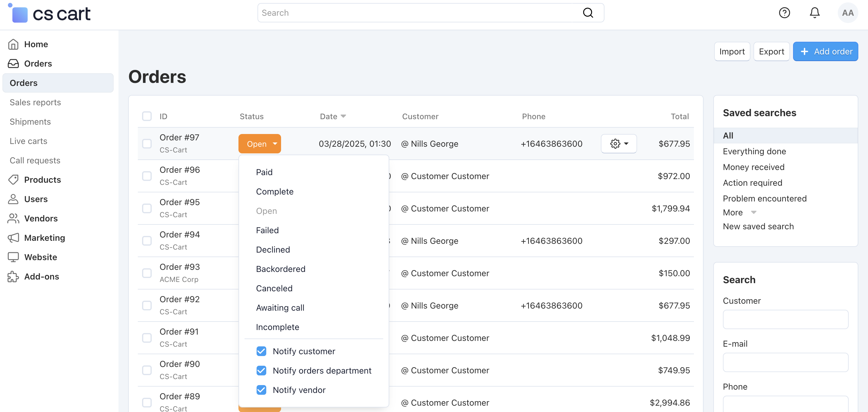Click the help question mark icon
Viewport: 868px width, 412px height.
pyautogui.click(x=785, y=13)
